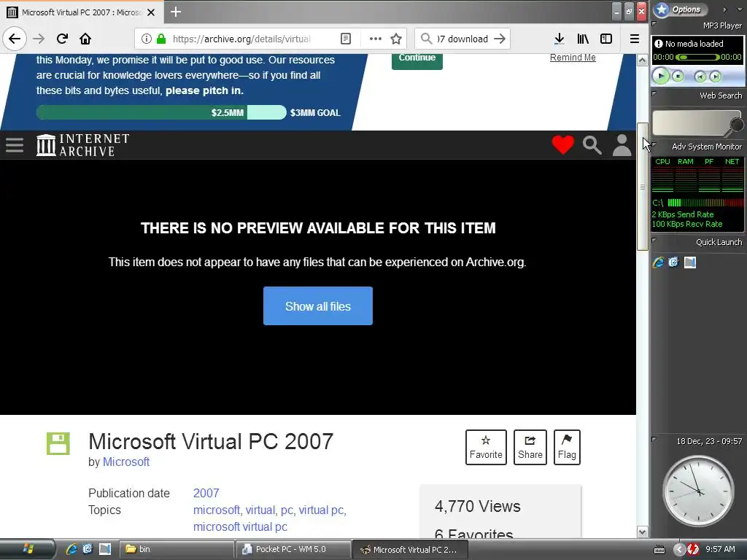This screenshot has width=747, height=560.
Task: Click the sidebar right arrow next to Options
Action: coord(725,9)
